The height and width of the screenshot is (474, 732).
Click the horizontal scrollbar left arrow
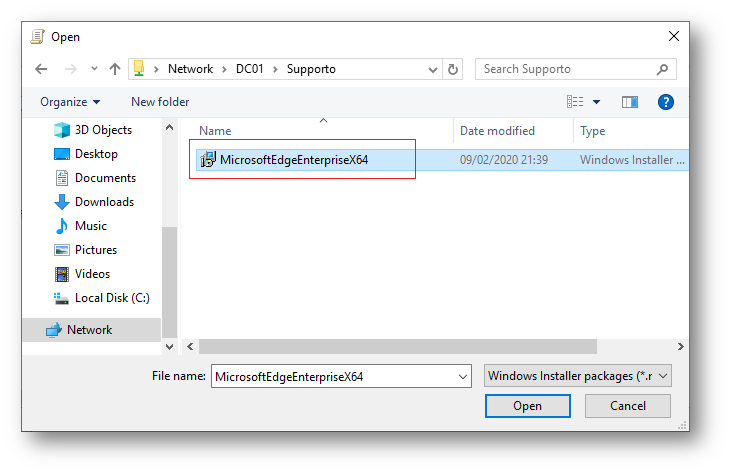coord(190,347)
